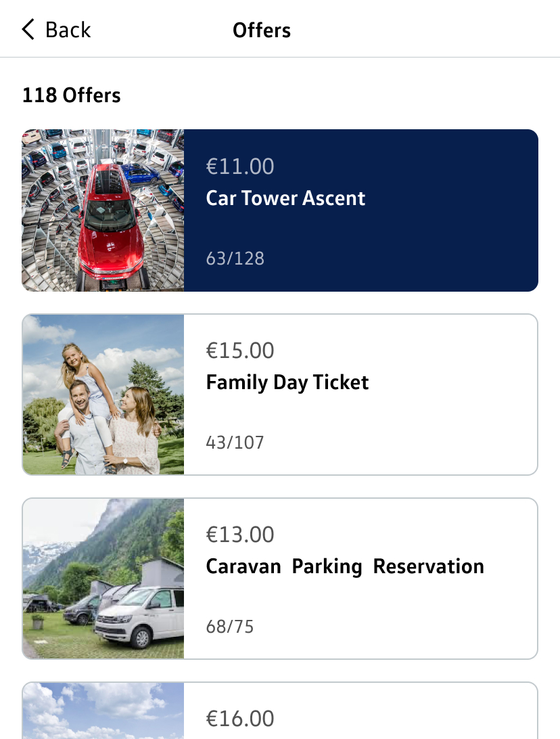Viewport: 560px width, 739px height.
Task: Tap the €13.00 price text
Action: click(x=240, y=535)
